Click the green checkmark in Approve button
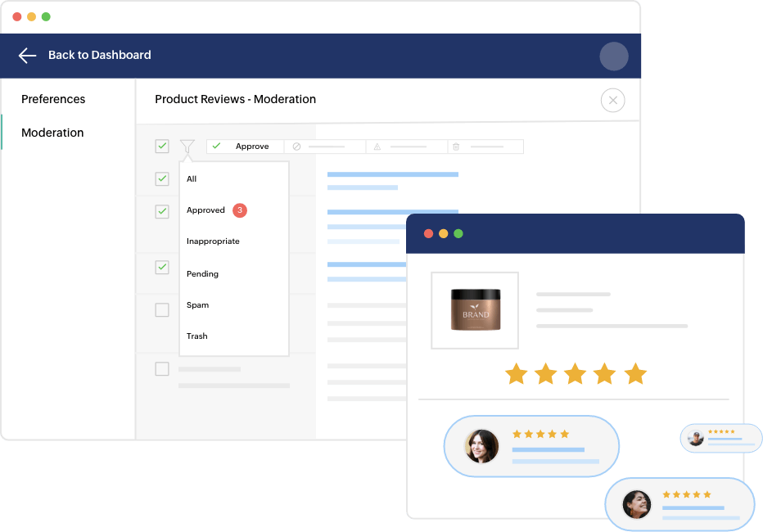This screenshot has width=763, height=532. [217, 146]
